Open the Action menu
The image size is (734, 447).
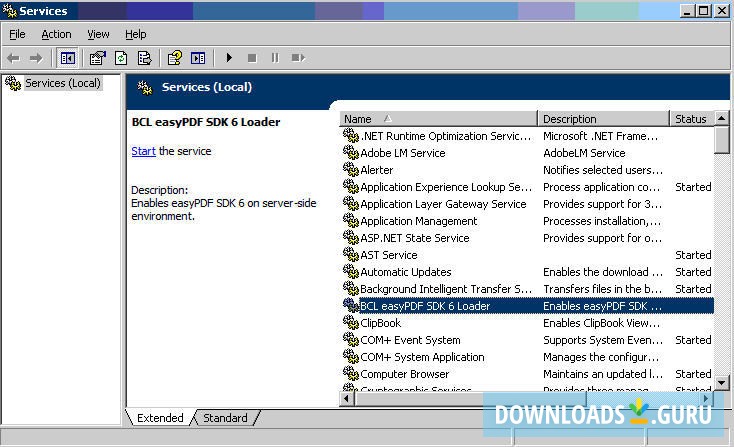point(56,34)
